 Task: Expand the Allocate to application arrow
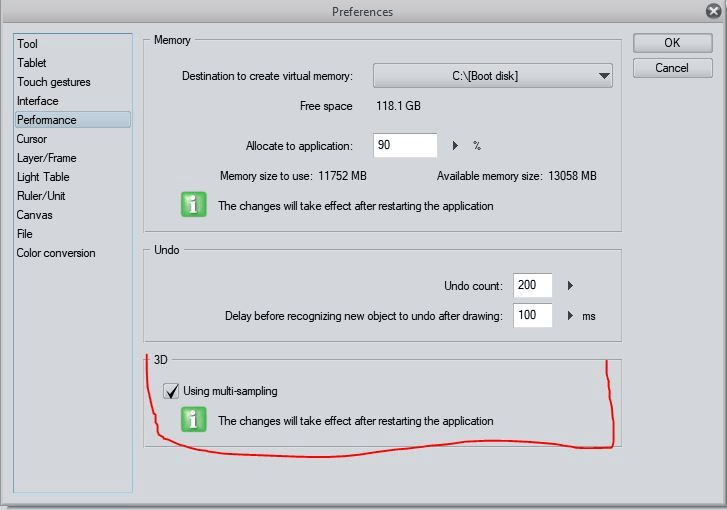coord(456,146)
